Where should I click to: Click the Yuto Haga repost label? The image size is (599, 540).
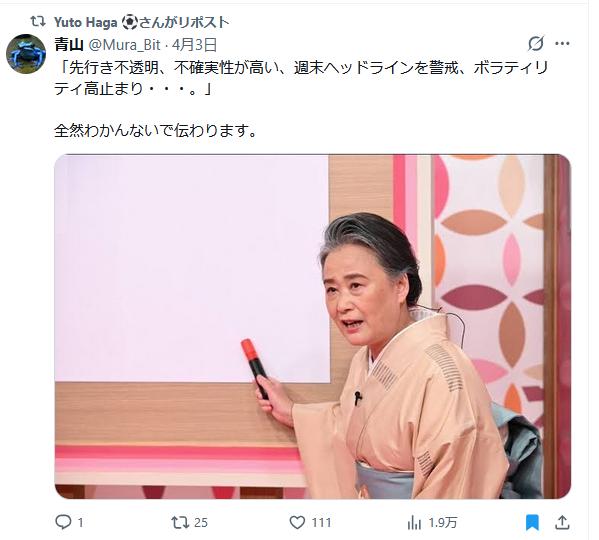(x=141, y=23)
